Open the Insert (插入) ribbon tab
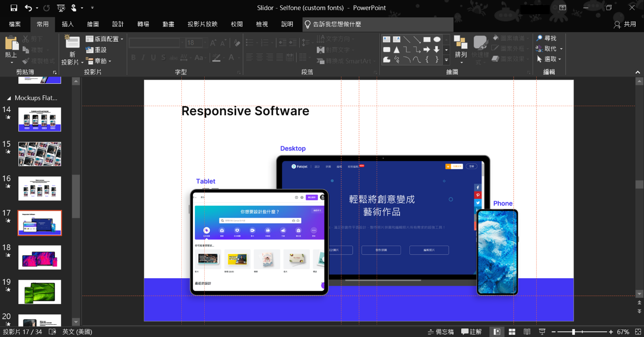 (x=68, y=24)
